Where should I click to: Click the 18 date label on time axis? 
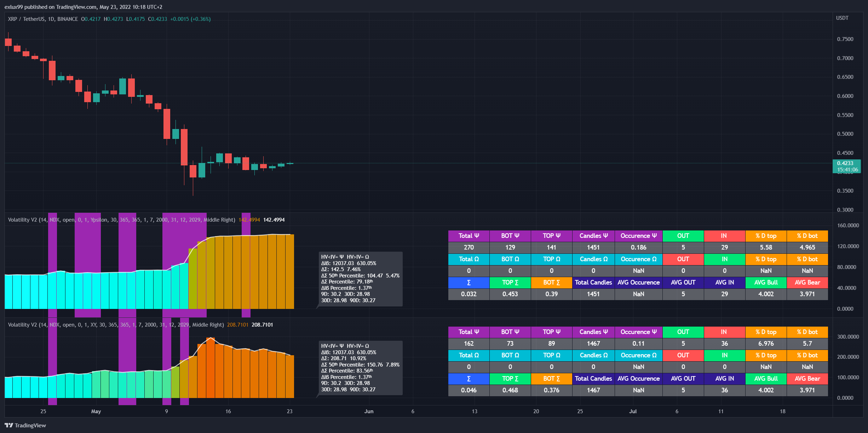(x=783, y=411)
